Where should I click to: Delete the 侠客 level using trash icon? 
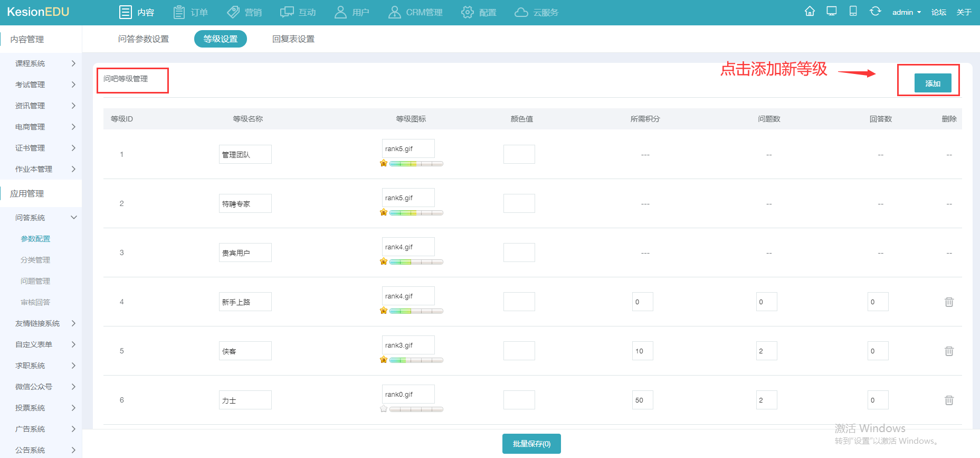949,351
